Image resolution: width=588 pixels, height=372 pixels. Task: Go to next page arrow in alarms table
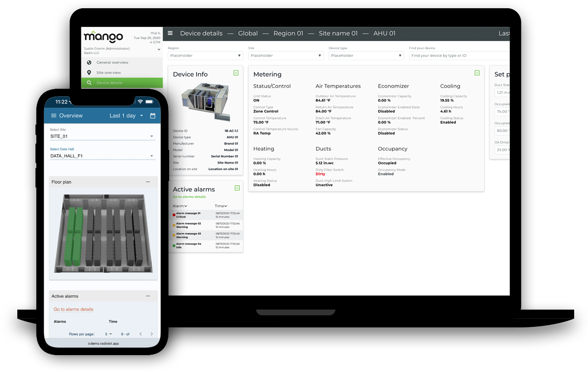coord(151,334)
